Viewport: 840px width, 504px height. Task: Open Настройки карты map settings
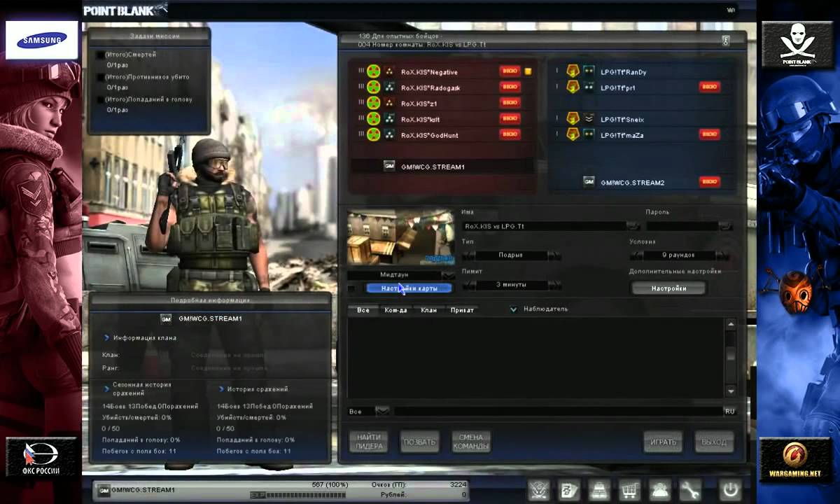[409, 288]
